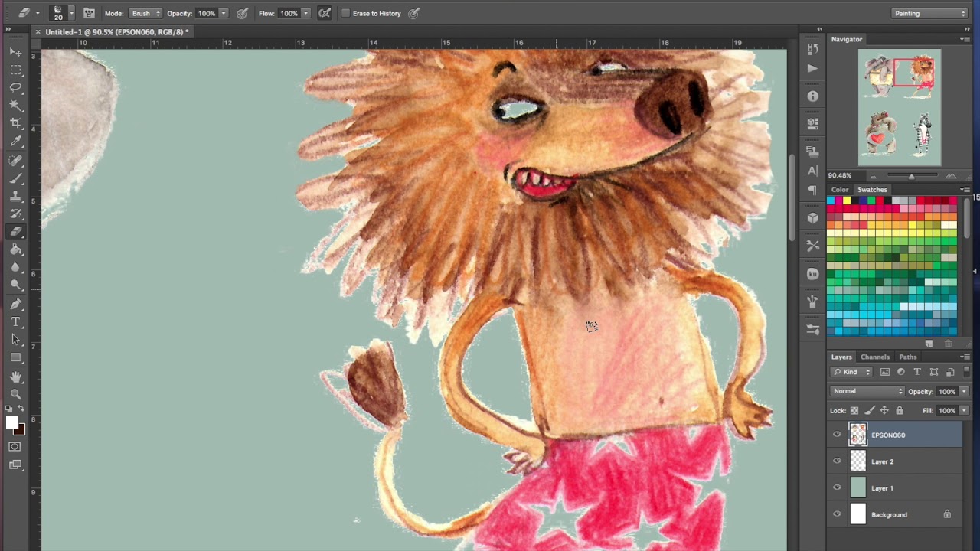The height and width of the screenshot is (551, 980).
Task: Reset to default foreground and background colors
Action: pyautogui.click(x=9, y=409)
